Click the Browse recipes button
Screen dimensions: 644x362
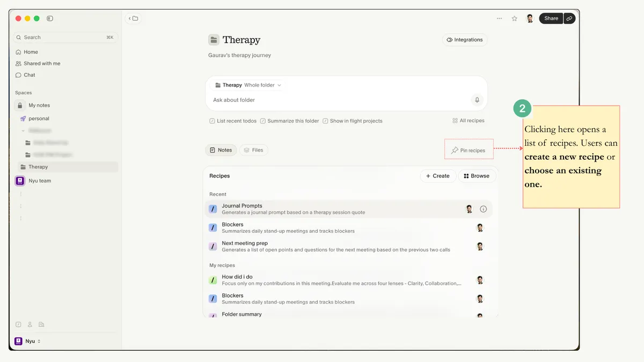(x=477, y=176)
